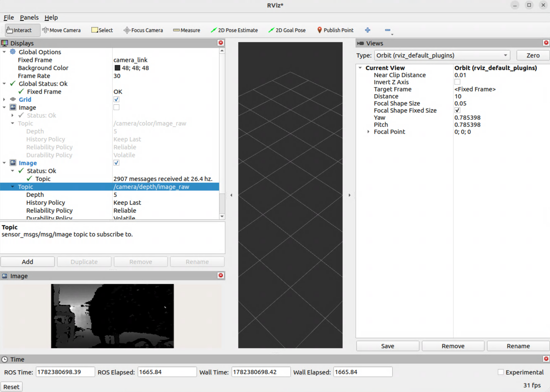Collapse the blue depth Image display node
Image resolution: width=550 pixels, height=392 pixels.
tap(4, 163)
